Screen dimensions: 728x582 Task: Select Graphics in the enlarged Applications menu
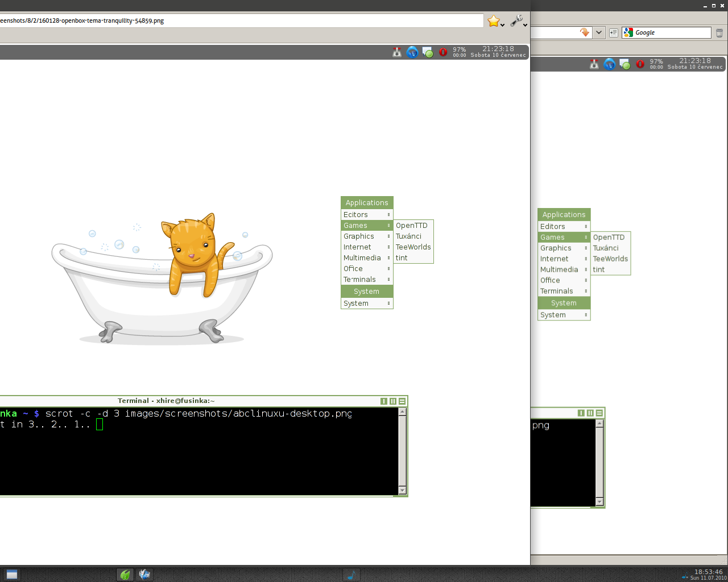click(x=367, y=236)
